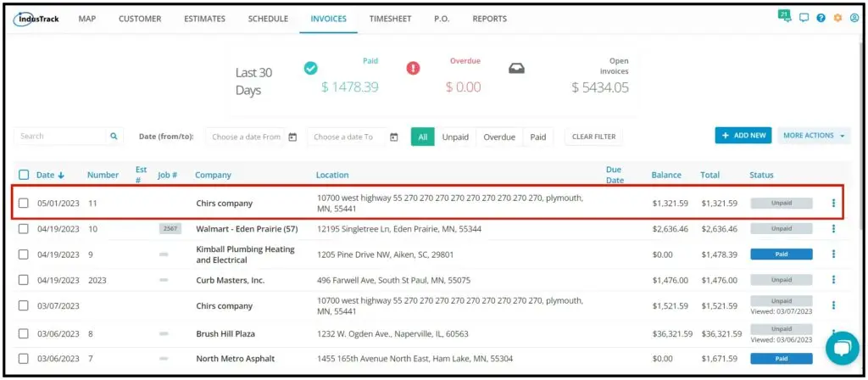
Task: Open the CUSTOMER tab
Action: (x=140, y=19)
